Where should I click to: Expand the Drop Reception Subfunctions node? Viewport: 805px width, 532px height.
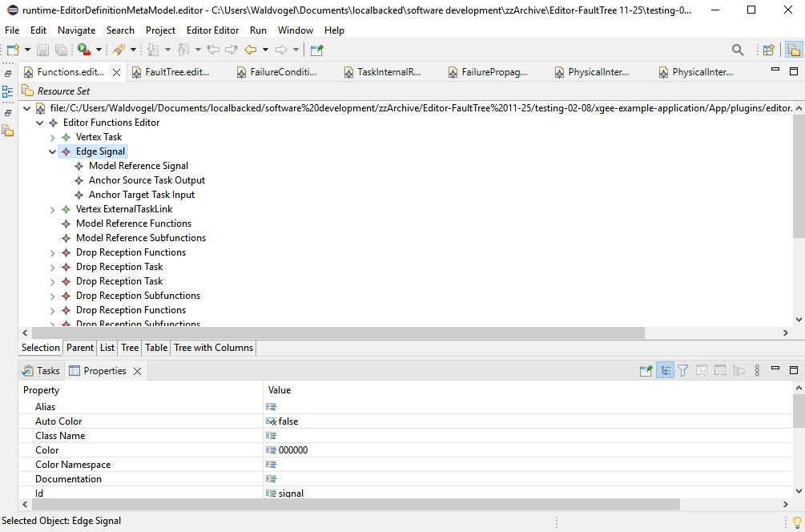(x=52, y=296)
